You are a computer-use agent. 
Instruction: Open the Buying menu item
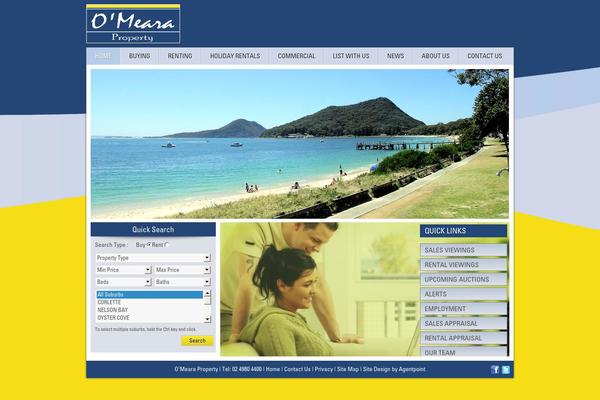[139, 56]
